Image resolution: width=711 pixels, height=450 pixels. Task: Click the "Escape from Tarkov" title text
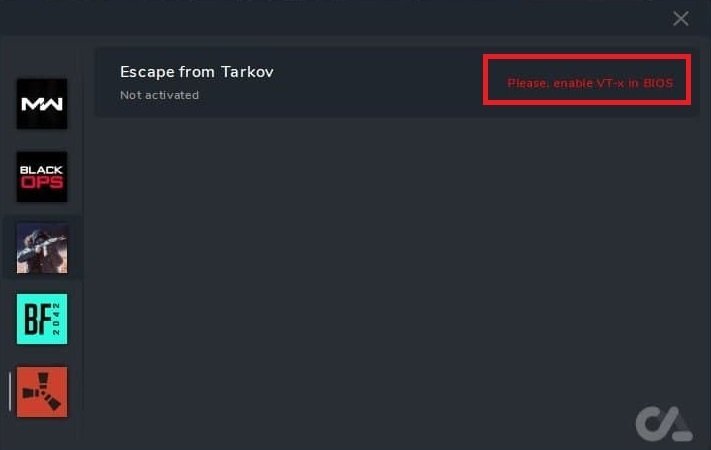tap(196, 72)
